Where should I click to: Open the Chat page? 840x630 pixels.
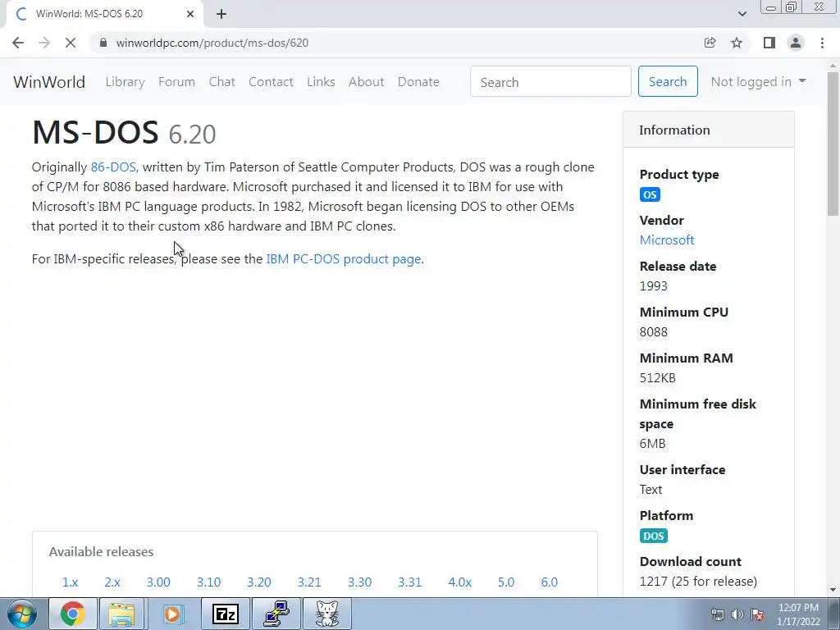point(221,82)
